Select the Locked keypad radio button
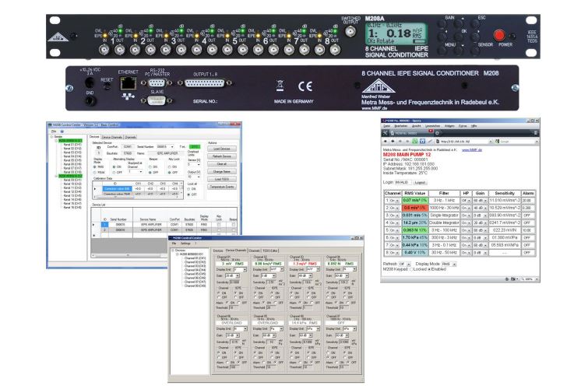 [411, 269]
